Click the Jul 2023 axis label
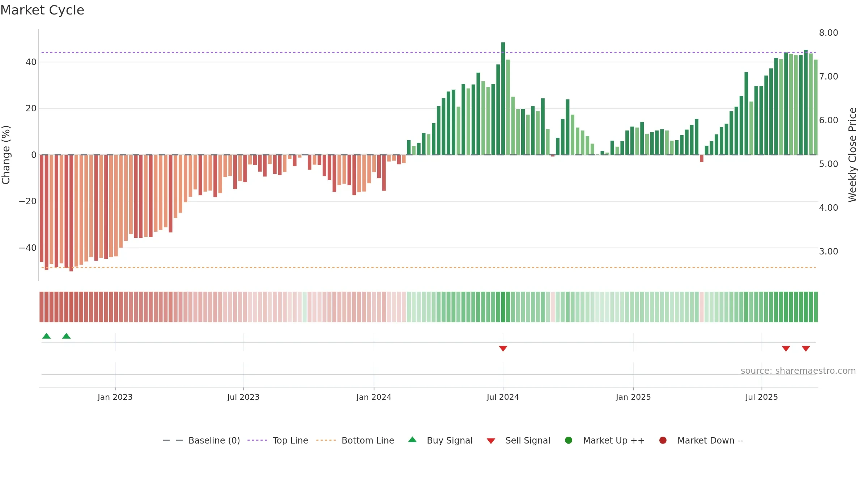 click(x=243, y=397)
